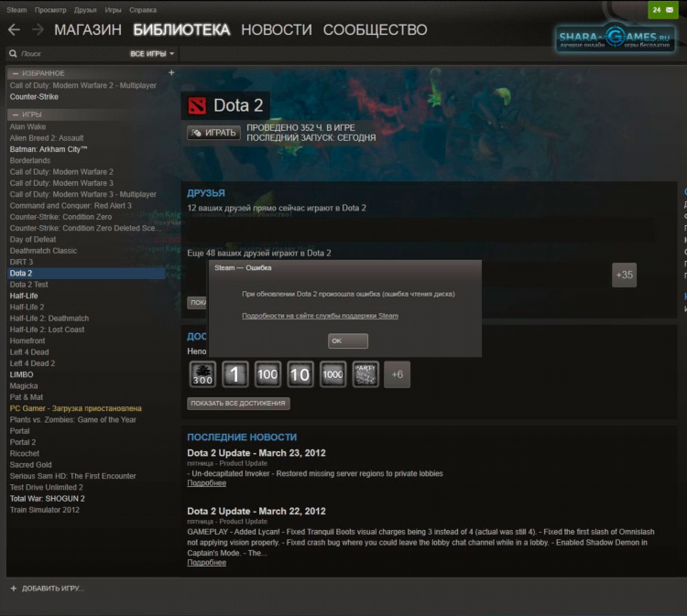Click the Dota 2 logo icon
Image resolution: width=687 pixels, height=616 pixels.
point(197,105)
